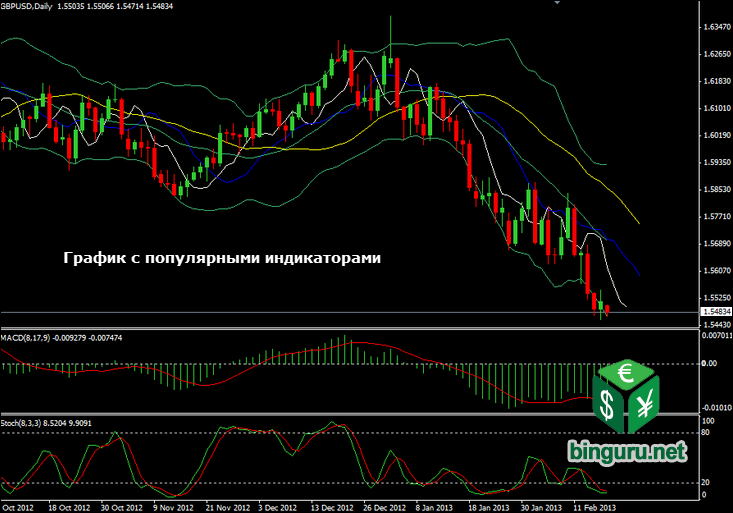733x513 pixels.
Task: Click the 1.61010 price axis label
Action: point(717,108)
